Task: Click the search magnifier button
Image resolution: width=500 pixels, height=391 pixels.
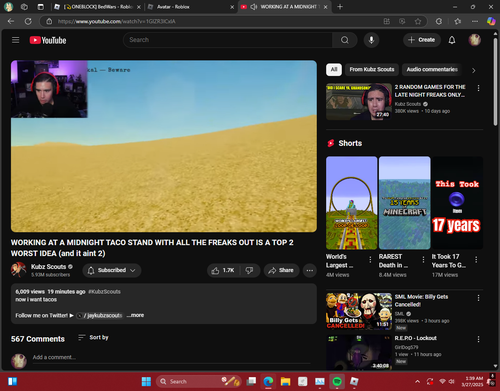Action: (345, 40)
